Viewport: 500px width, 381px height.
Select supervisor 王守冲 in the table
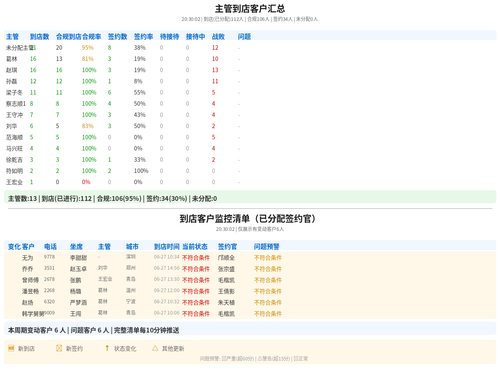click(x=14, y=115)
